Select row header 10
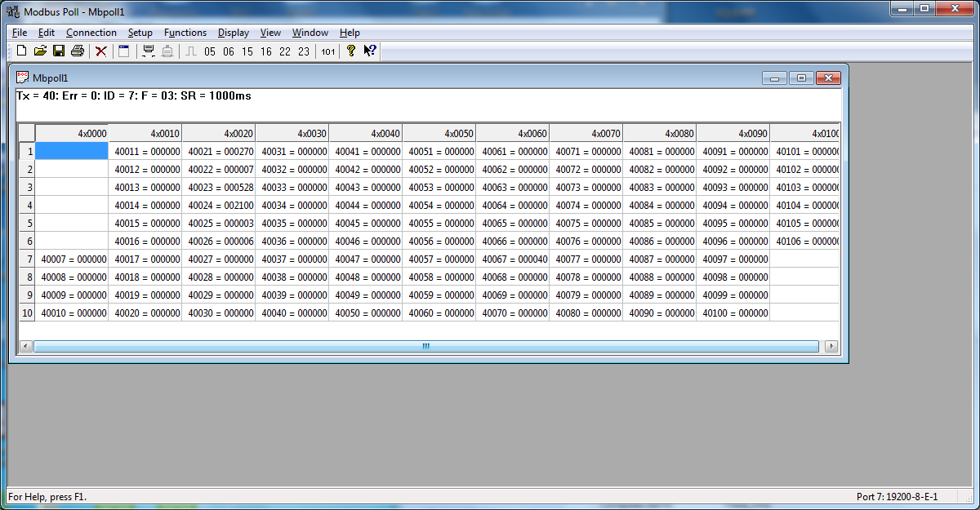 click(x=27, y=313)
